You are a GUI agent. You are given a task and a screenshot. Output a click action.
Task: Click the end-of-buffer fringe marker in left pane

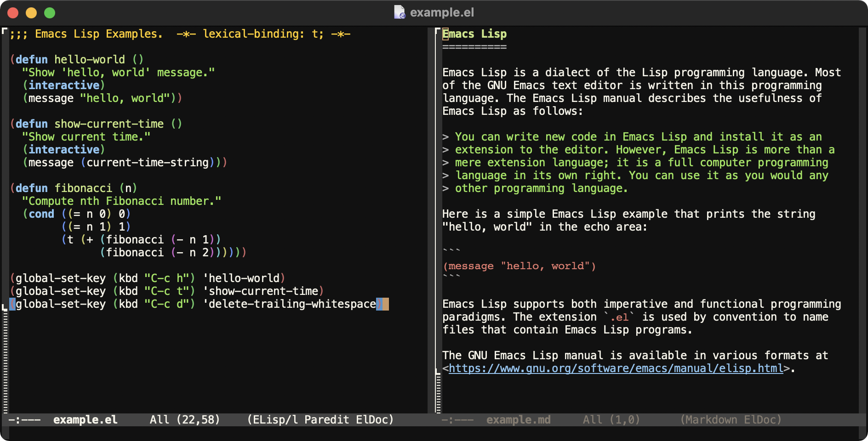[5, 307]
